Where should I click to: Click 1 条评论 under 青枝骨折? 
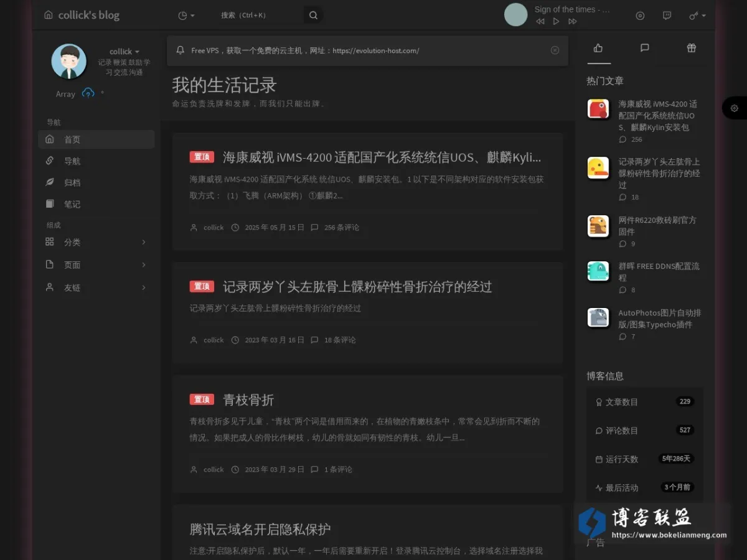(338, 470)
